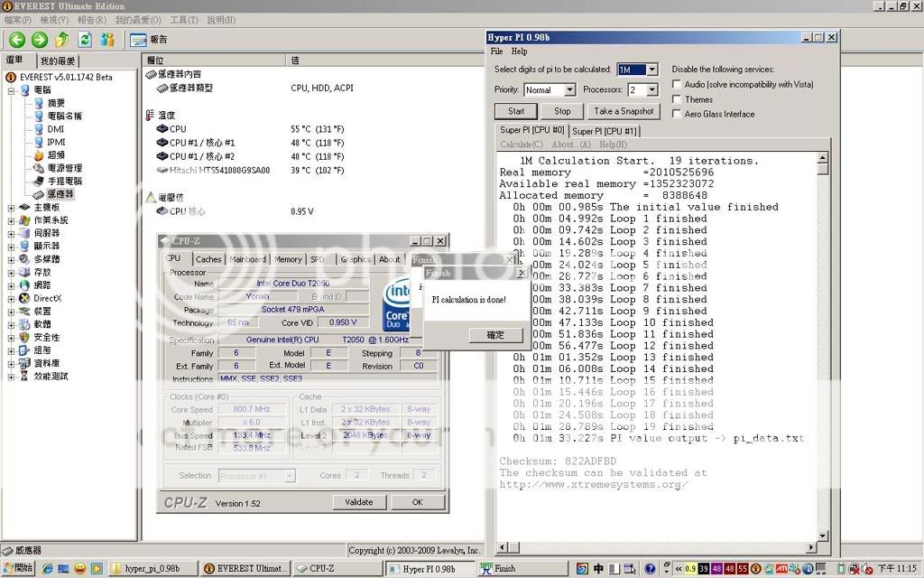
Task: Click the Hyper PI log scroll-right arrow
Action: [811, 547]
